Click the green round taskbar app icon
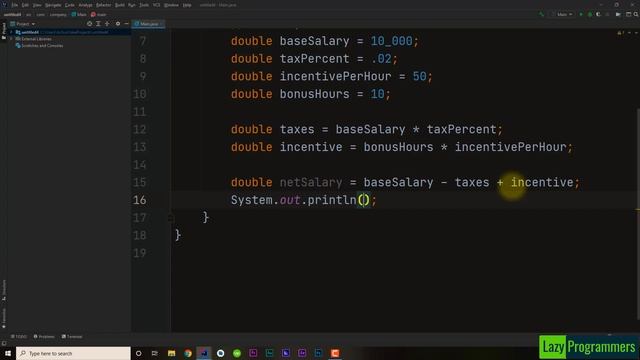The width and height of the screenshot is (640, 360). [x=237, y=353]
